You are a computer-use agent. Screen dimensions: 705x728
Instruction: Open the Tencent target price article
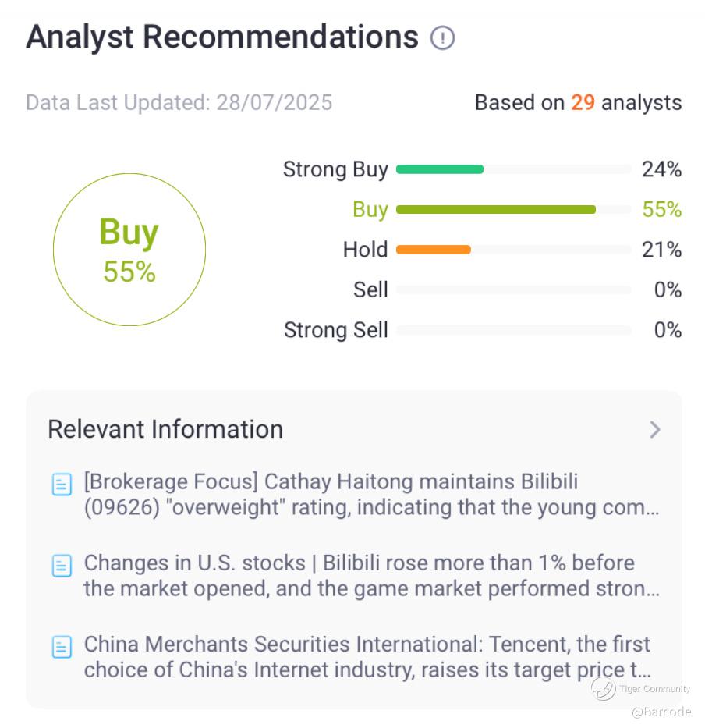368,657
